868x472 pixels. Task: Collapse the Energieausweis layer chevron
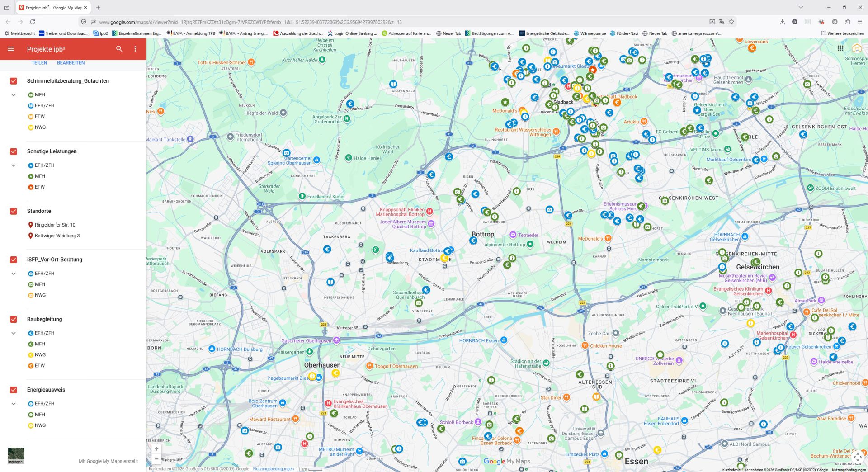click(x=14, y=404)
